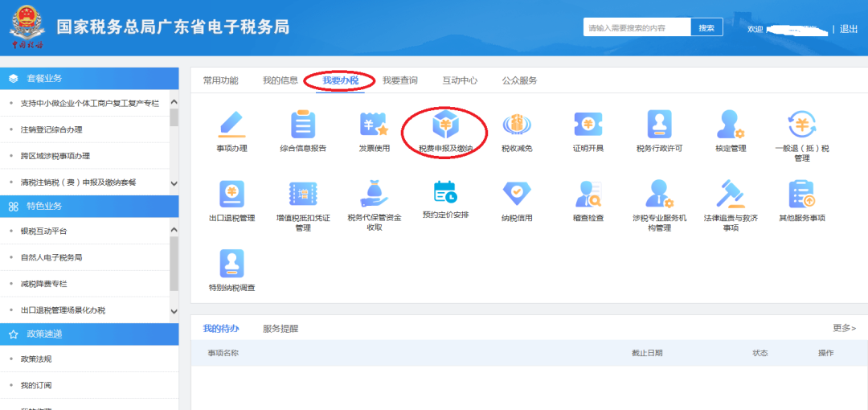Open the 特别纳税调查 icon
Viewport: 868px width, 410px height.
click(x=232, y=264)
